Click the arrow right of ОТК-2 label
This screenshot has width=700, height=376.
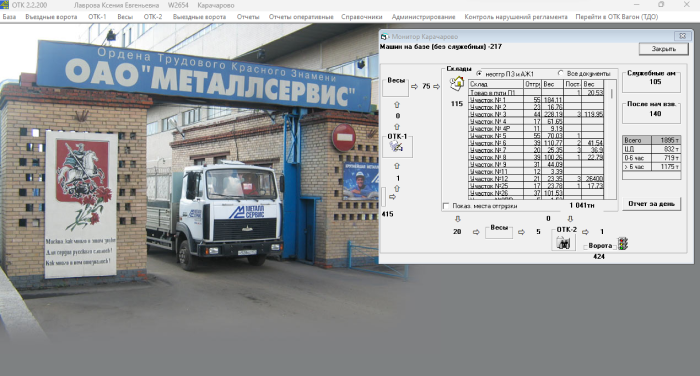[585, 232]
